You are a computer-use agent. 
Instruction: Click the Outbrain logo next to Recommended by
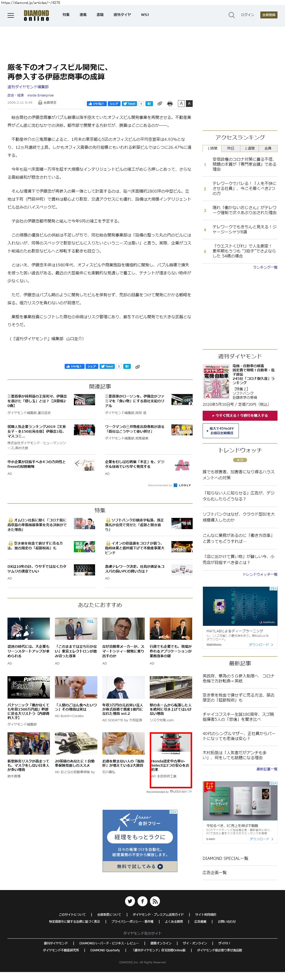click(x=178, y=791)
